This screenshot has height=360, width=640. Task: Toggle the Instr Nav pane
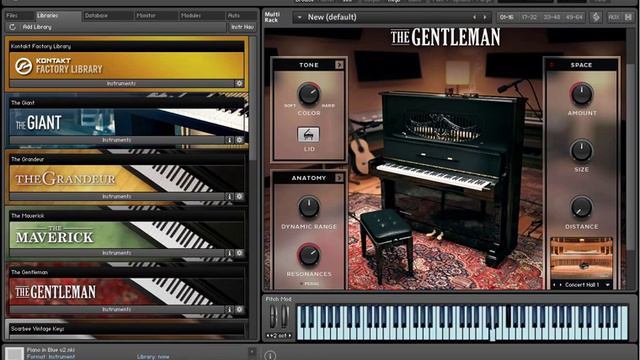coord(242,27)
